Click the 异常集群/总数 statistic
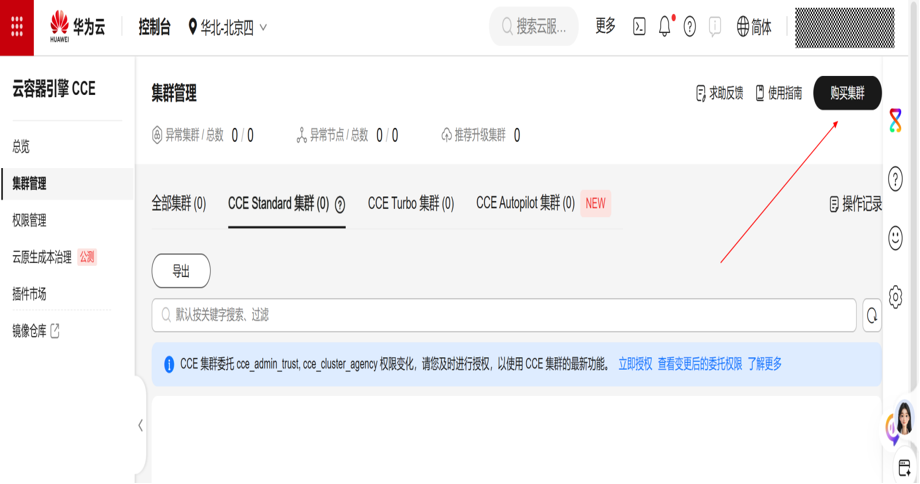The height and width of the screenshot is (484, 920). [202, 136]
